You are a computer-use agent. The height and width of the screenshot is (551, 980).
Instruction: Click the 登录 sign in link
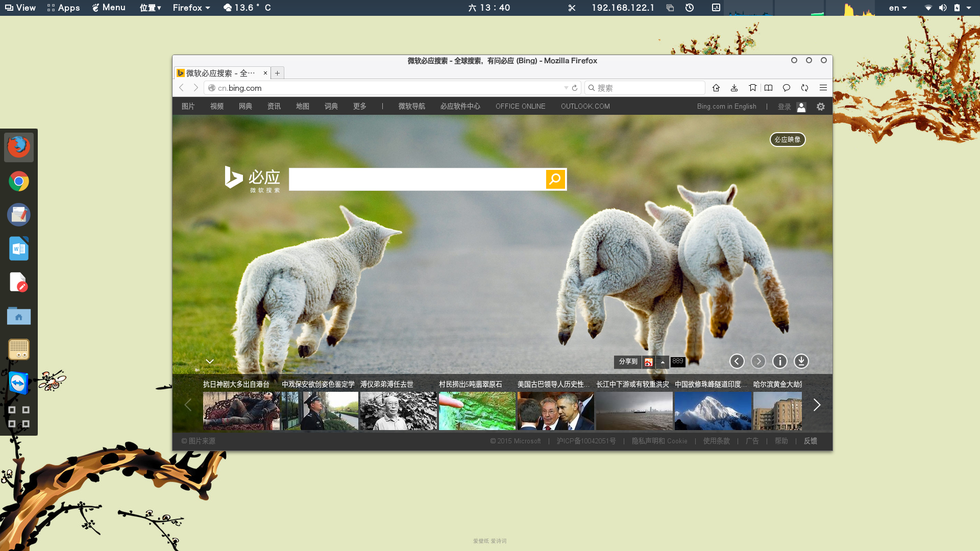point(784,107)
